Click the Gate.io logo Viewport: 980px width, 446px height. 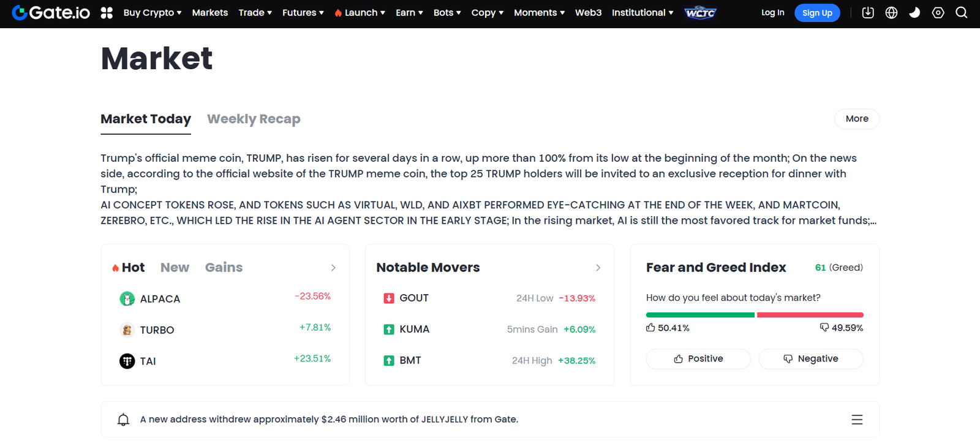(51, 12)
